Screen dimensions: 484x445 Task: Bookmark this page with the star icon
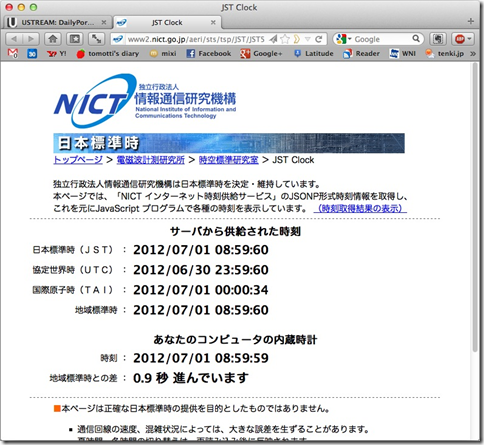(x=285, y=39)
